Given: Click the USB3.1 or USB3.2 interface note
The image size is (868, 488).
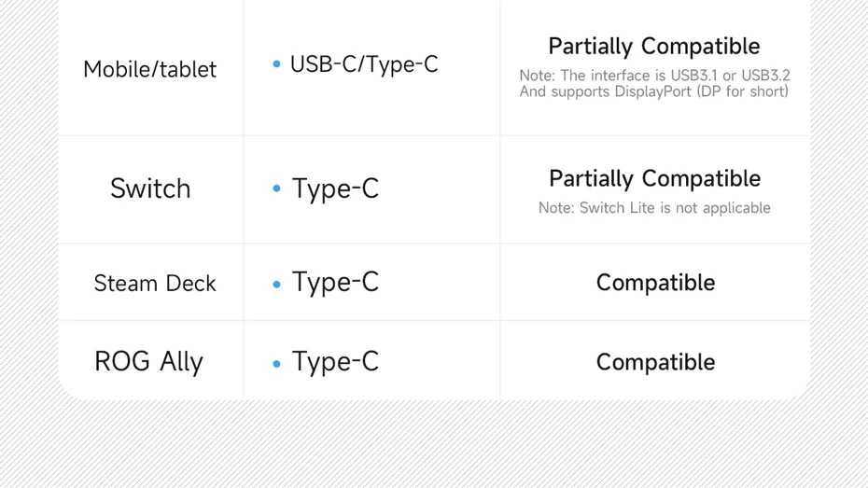Looking at the screenshot, I should [x=654, y=75].
